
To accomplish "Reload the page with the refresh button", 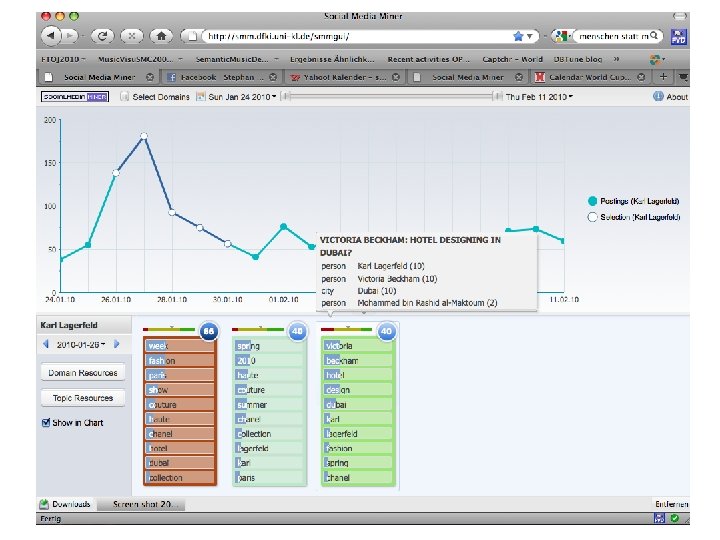I will (x=102, y=35).
